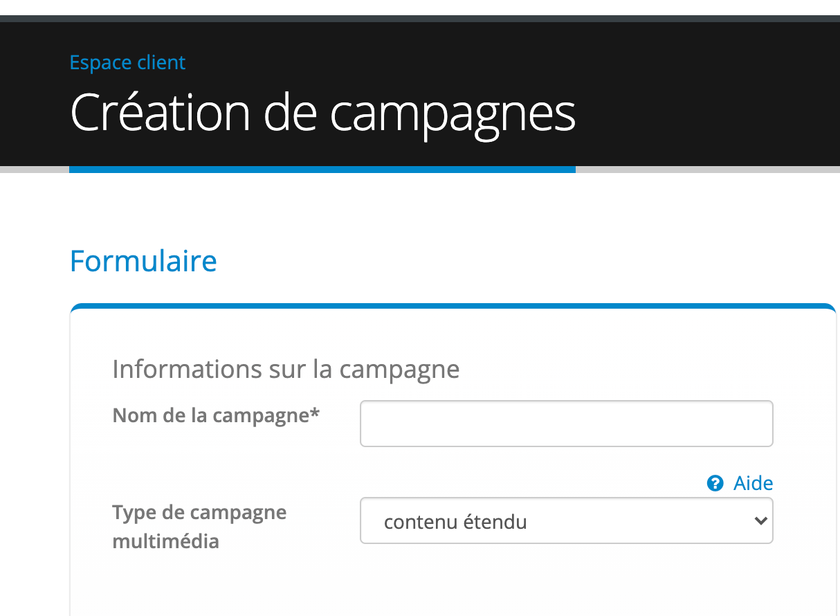
Task: Click the gray bar segment under the header
Action: [706, 170]
